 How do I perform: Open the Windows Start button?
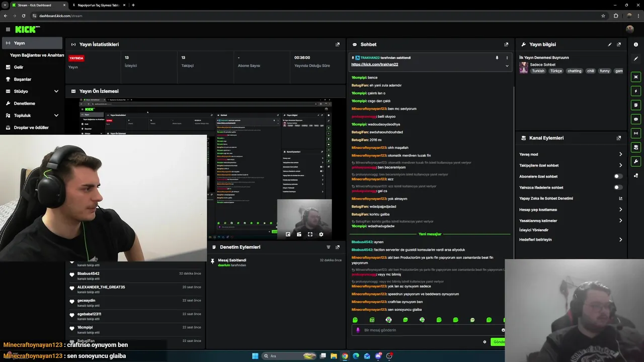[x=255, y=356]
